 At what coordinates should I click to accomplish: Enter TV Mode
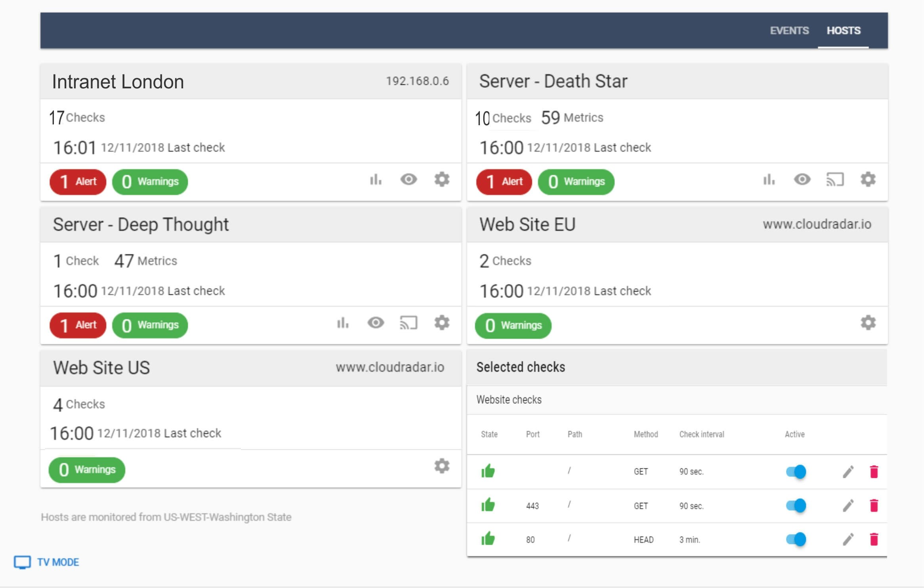(47, 562)
